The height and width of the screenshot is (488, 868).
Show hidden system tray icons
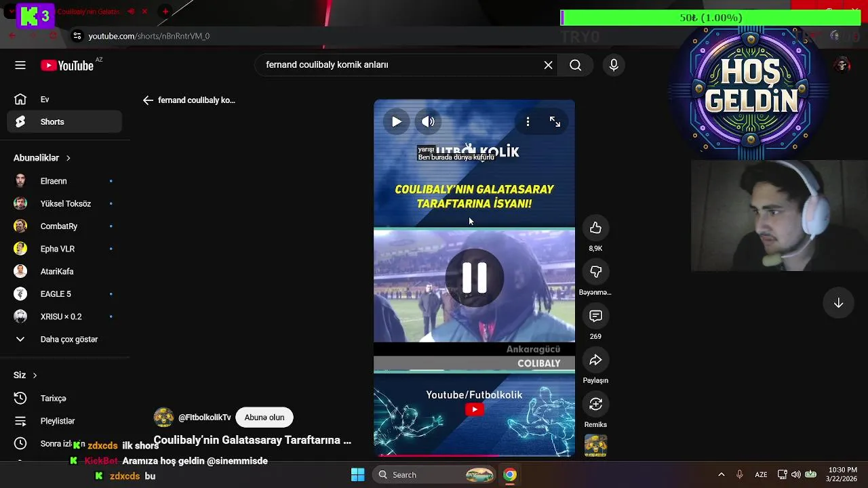721,474
